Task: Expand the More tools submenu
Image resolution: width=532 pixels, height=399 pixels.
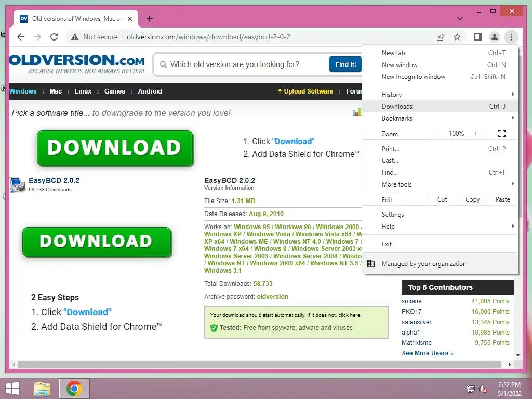Action: click(x=440, y=184)
